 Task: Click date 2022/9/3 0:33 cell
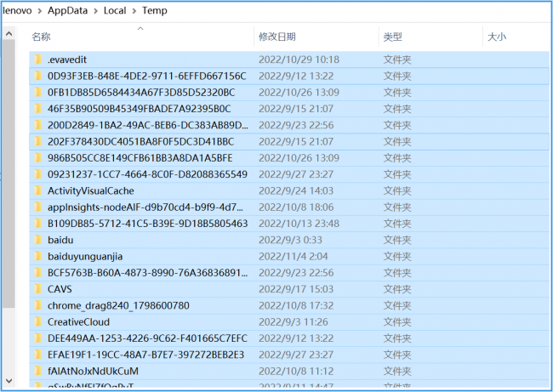pyautogui.click(x=290, y=240)
